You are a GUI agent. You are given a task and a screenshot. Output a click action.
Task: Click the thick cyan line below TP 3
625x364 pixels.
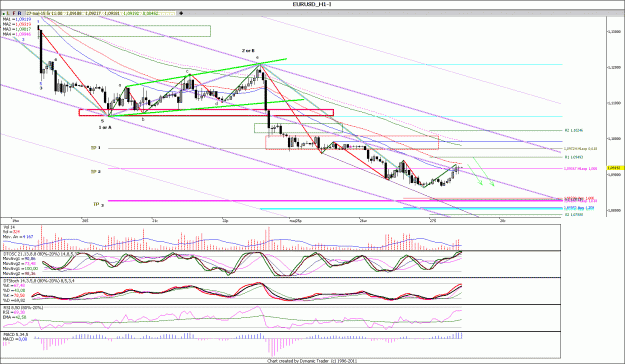[x=411, y=209]
